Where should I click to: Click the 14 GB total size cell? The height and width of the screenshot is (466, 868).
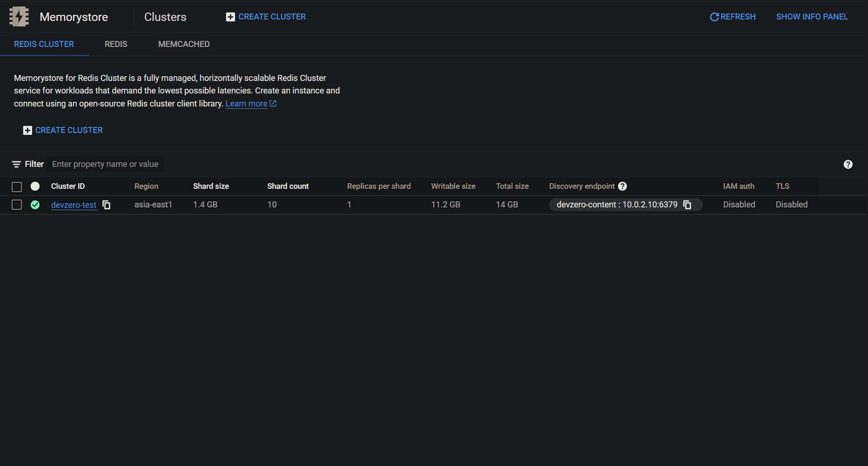point(507,205)
